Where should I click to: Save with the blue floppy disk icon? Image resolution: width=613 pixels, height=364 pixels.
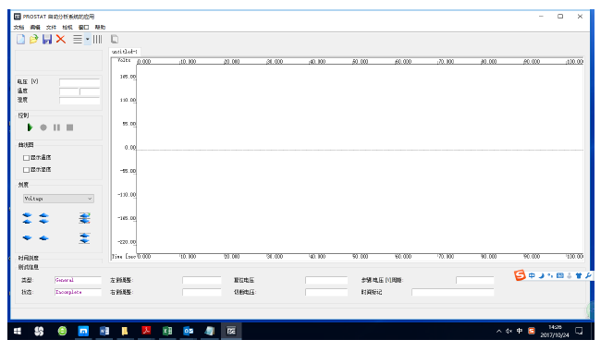[x=47, y=39]
